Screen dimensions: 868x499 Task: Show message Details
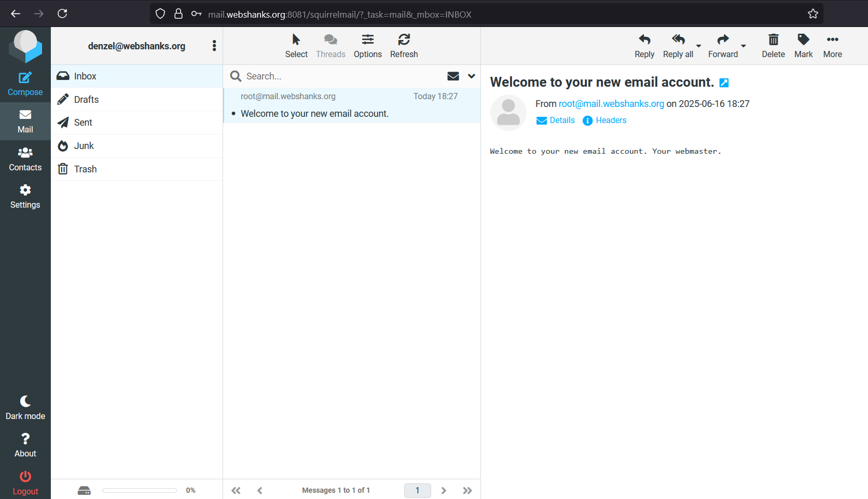[556, 120]
